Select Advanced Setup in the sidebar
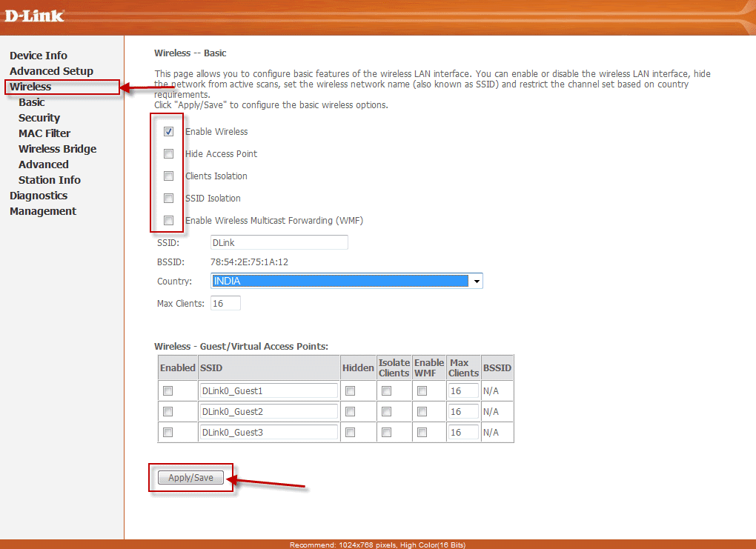The height and width of the screenshot is (549, 756). (51, 70)
